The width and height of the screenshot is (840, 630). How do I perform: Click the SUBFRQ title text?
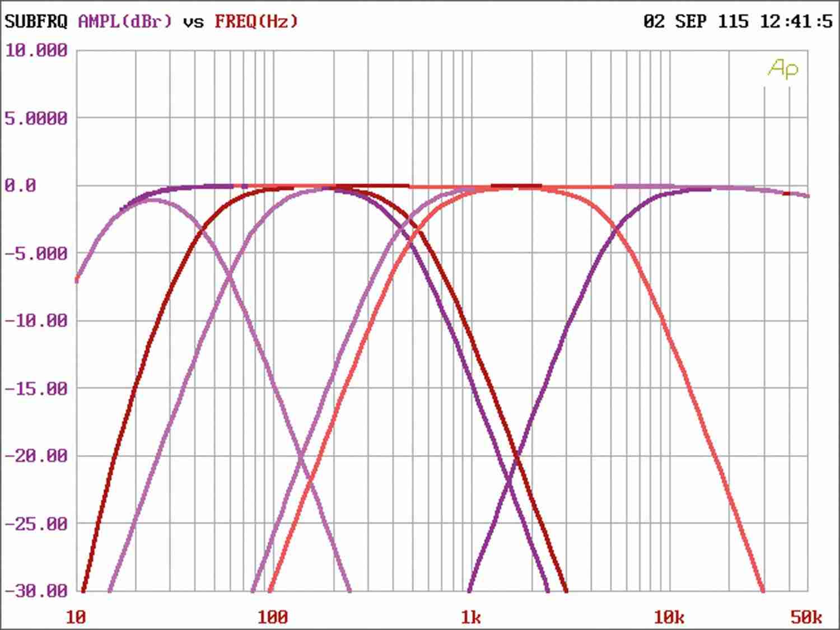click(x=36, y=22)
